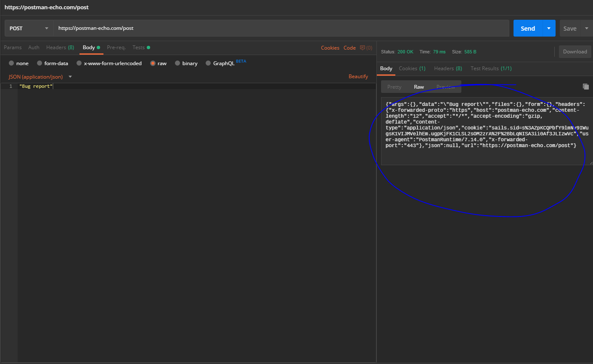
Task: Open the response Cookies tab
Action: click(x=411, y=68)
